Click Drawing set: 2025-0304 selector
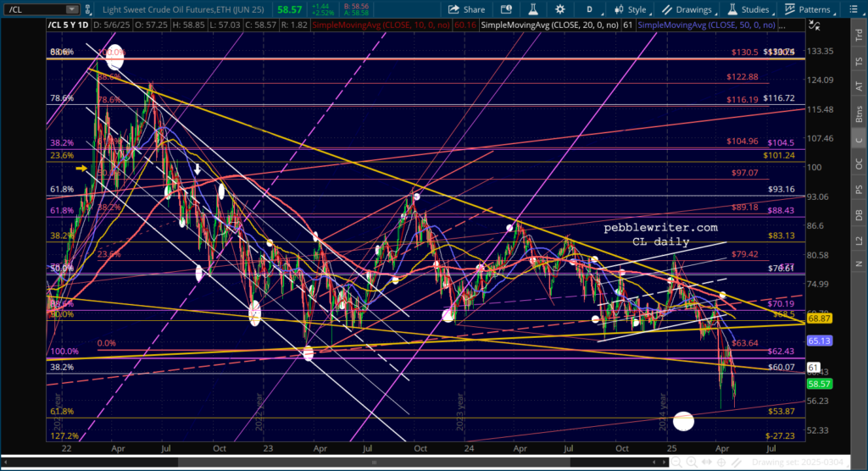The height and width of the screenshot is (471, 868). pos(797,463)
